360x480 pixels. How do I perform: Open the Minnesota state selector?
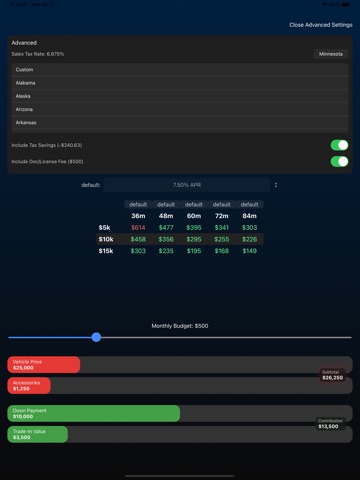(331, 54)
